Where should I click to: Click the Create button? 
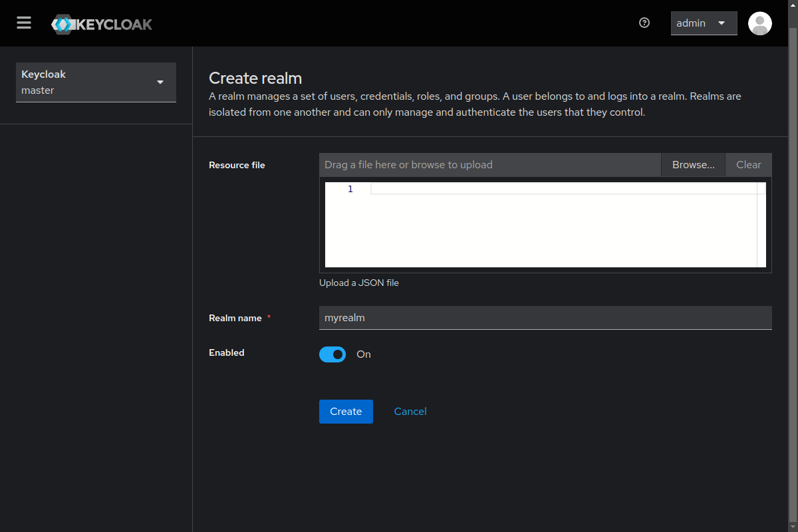pos(346,412)
